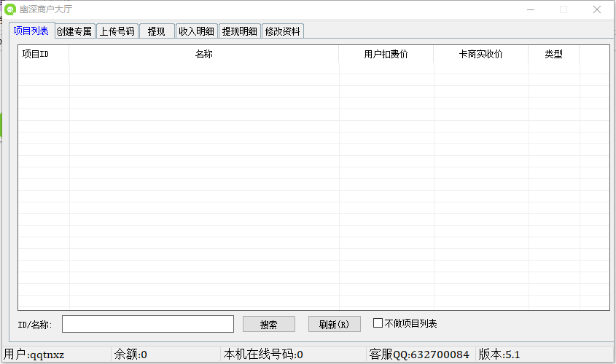Image resolution: width=616 pixels, height=364 pixels.
Task: Open the 提现明细 tab
Action: [x=240, y=31]
